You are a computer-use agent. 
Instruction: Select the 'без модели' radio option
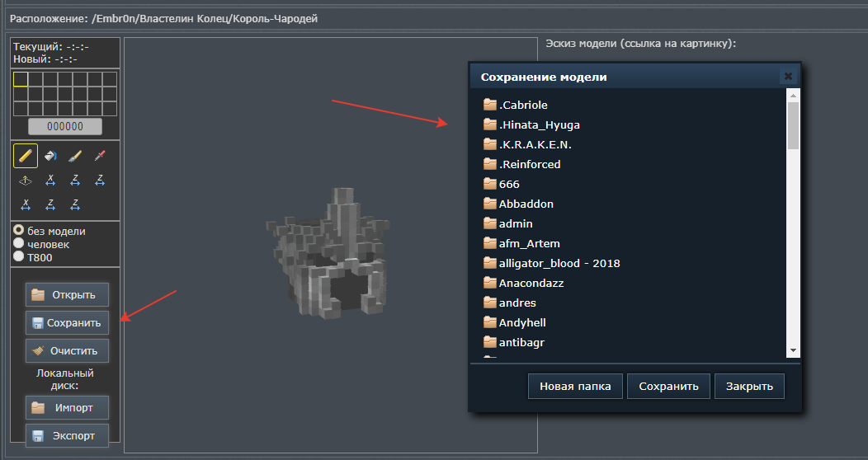pos(19,230)
